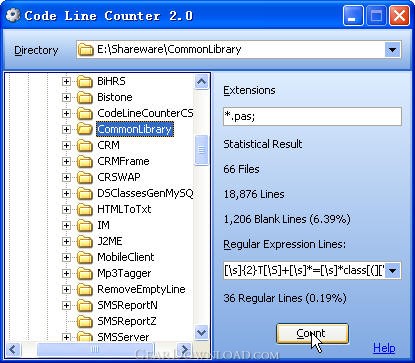This screenshot has height=363, width=415.
Task: Click '1,206 Blank Lines (6.39%)' text
Action: coord(287,219)
